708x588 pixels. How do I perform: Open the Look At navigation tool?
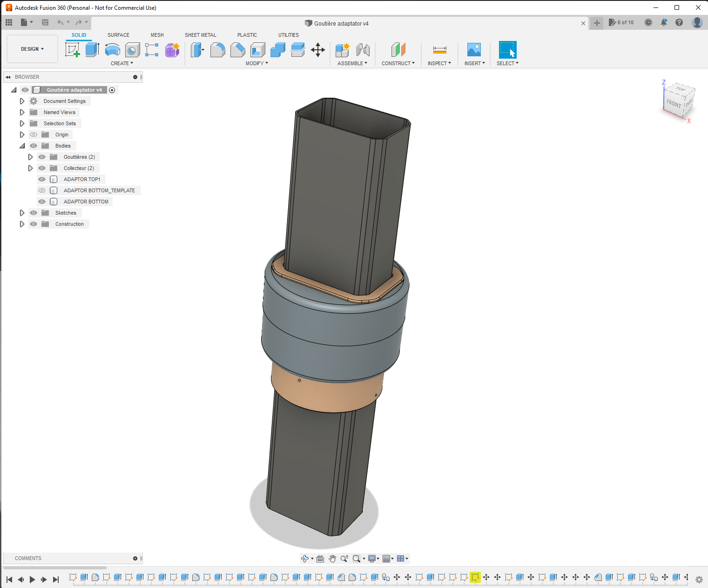tap(320, 559)
